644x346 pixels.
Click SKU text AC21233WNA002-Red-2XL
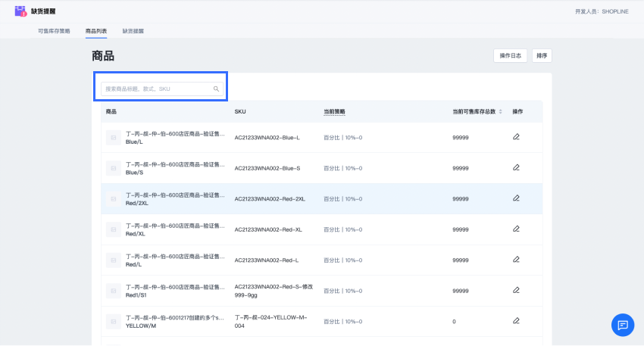[x=270, y=199]
